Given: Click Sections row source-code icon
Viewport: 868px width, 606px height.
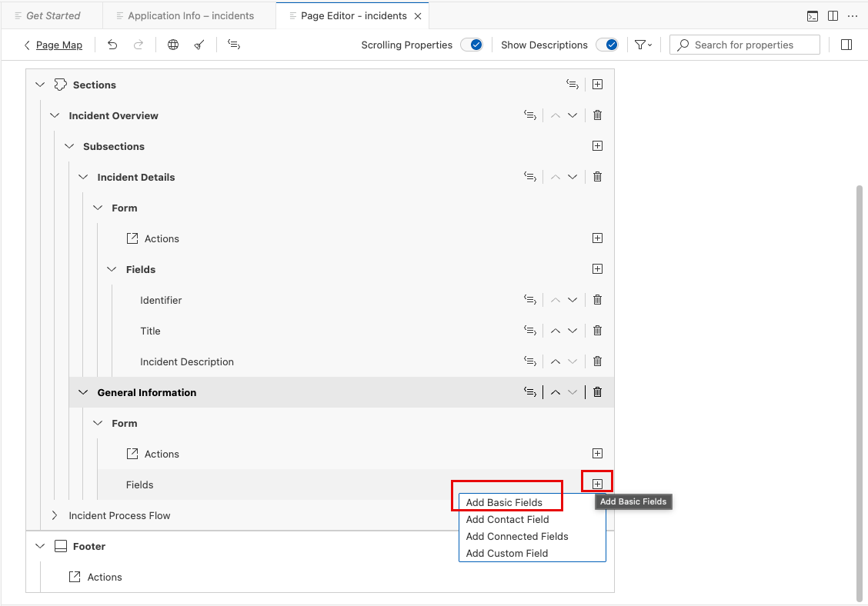Looking at the screenshot, I should (x=573, y=85).
